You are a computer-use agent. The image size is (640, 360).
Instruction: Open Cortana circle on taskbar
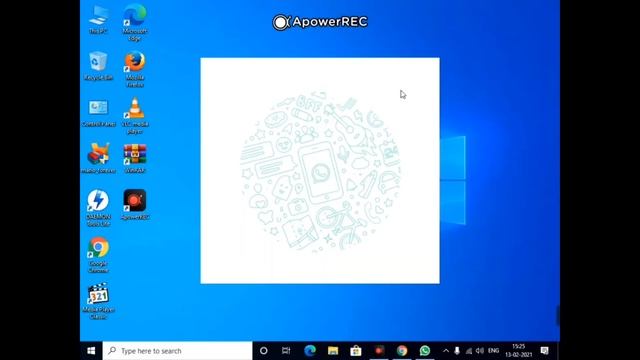(264, 351)
